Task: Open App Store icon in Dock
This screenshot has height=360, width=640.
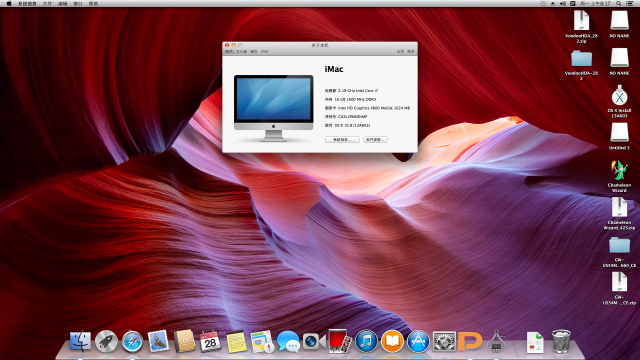Action: pos(418,341)
